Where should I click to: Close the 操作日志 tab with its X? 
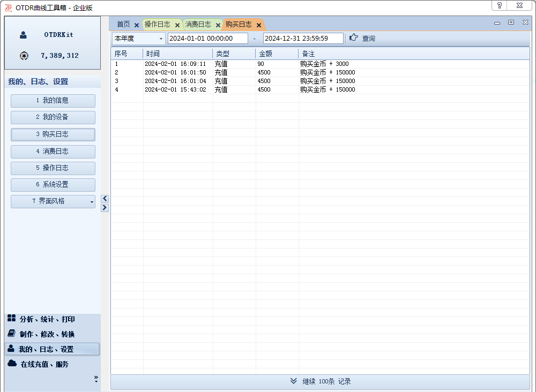tap(177, 25)
